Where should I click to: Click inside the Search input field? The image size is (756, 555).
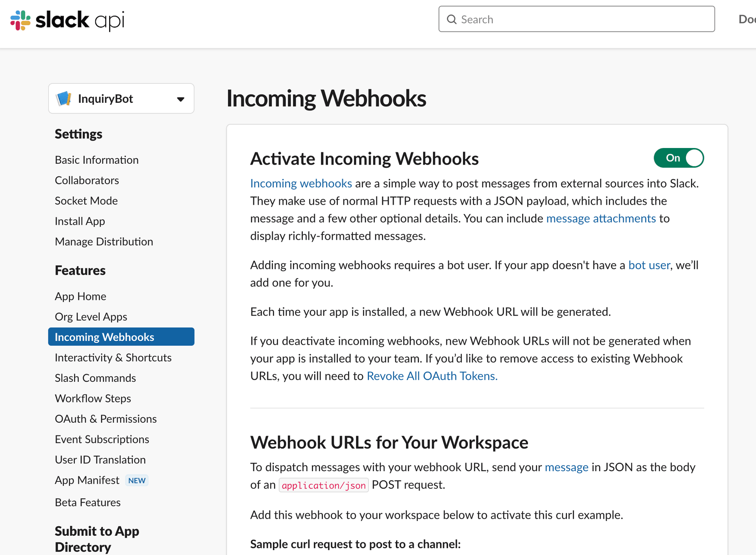tap(551, 19)
